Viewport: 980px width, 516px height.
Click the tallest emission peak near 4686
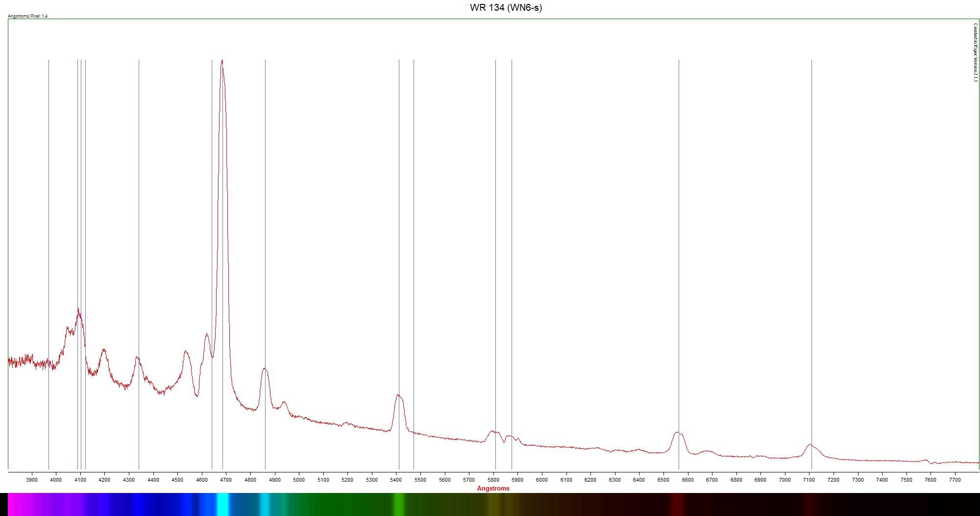[x=222, y=62]
